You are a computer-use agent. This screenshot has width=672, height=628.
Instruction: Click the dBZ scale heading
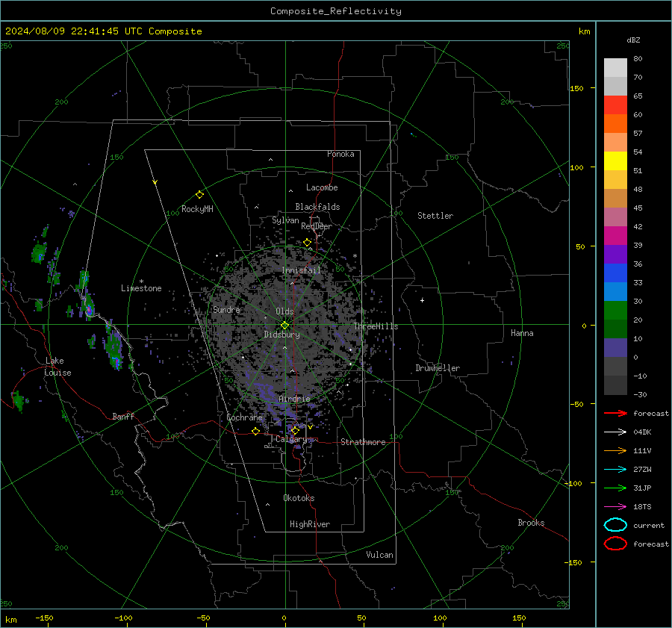click(x=633, y=40)
